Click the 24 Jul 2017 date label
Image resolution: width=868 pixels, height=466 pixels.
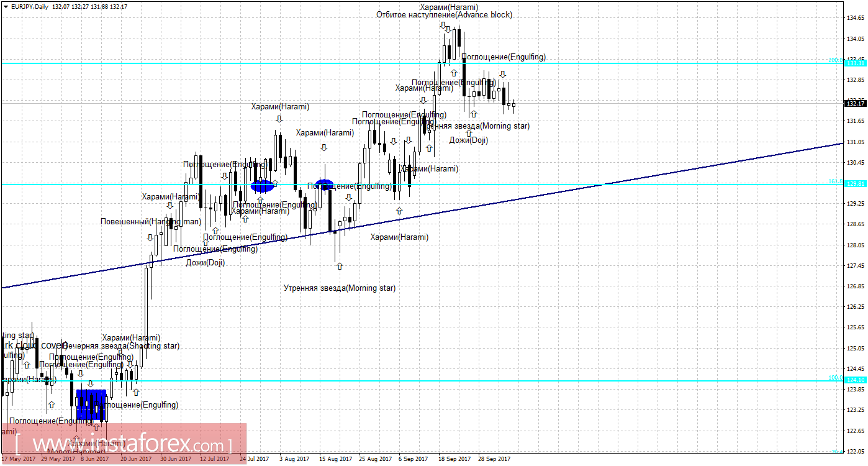[x=256, y=459]
